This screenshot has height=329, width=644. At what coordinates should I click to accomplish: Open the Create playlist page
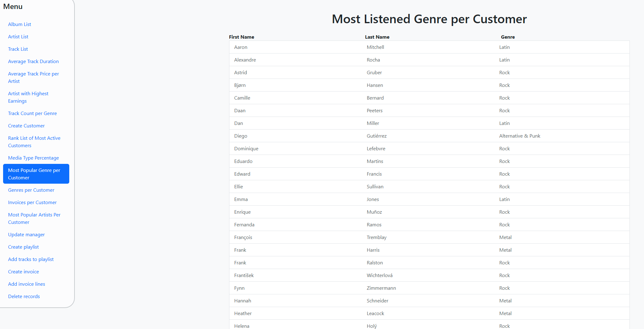[x=23, y=247]
